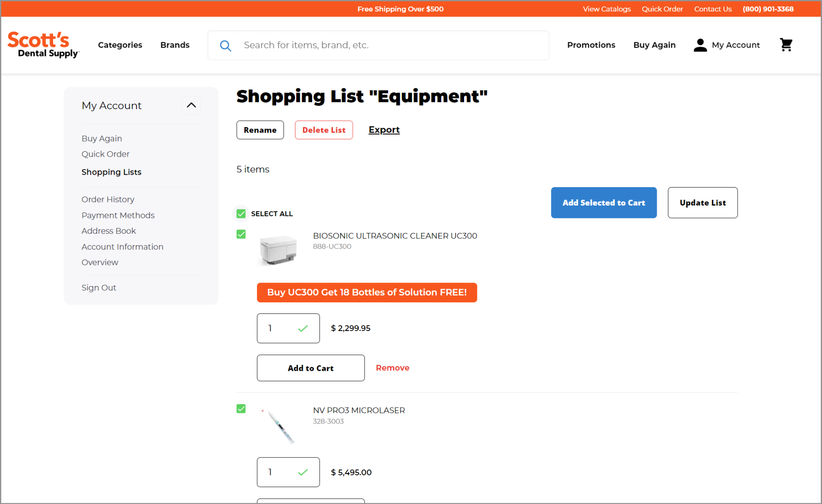Open Buy Again in sidebar
The image size is (822, 504).
pyautogui.click(x=102, y=138)
